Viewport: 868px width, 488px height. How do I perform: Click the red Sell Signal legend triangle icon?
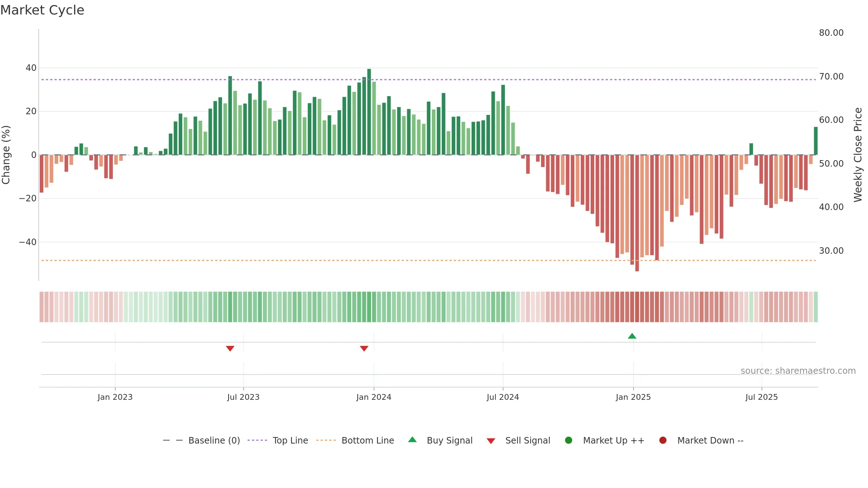[491, 441]
